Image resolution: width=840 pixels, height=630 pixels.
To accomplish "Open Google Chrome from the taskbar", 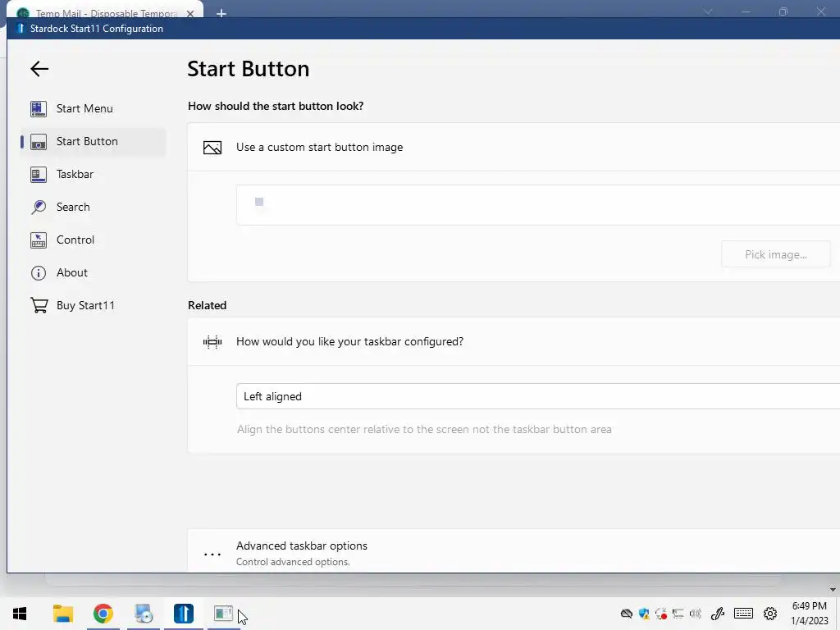I will pos(103,614).
